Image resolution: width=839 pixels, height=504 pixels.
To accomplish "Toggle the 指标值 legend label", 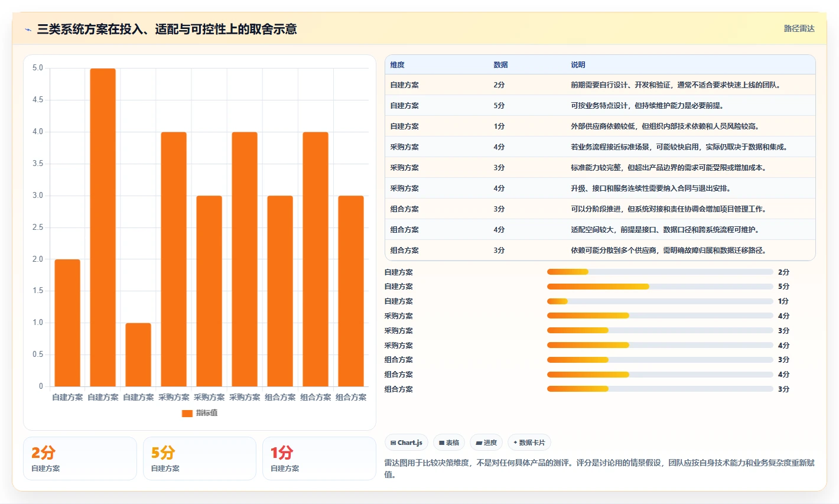I will 207,413.
